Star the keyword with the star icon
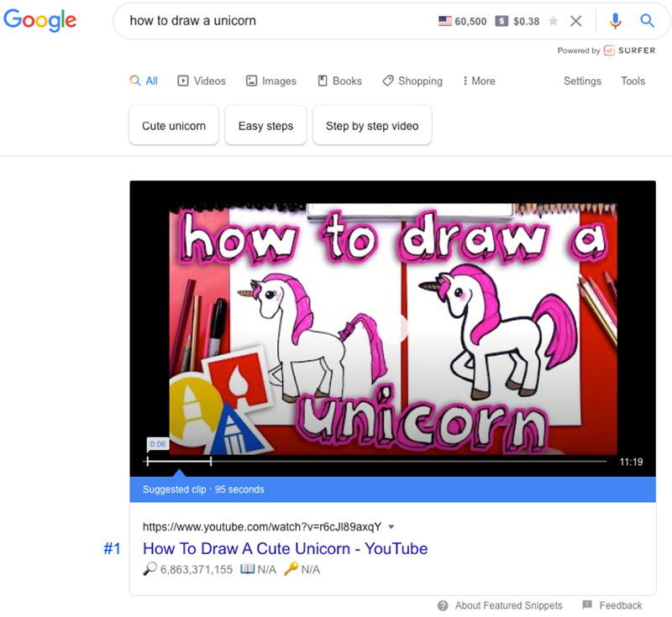Screen dimensions: 672x617 point(554,20)
